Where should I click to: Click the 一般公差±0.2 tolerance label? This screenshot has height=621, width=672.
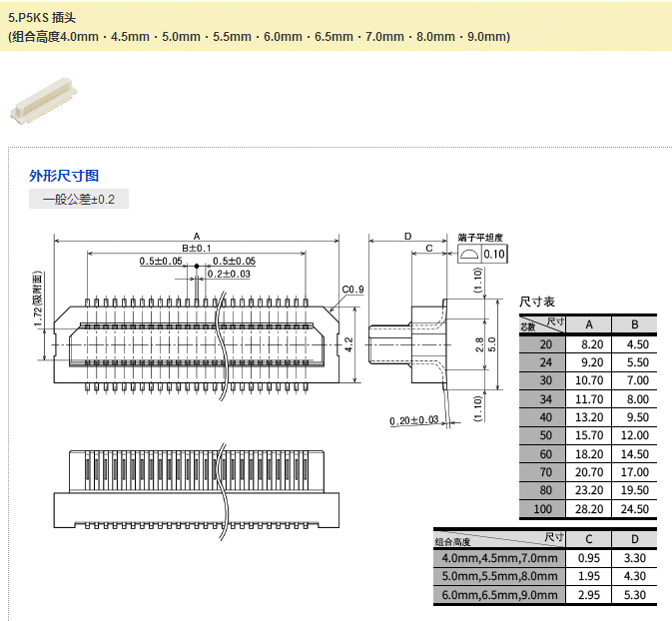(79, 200)
